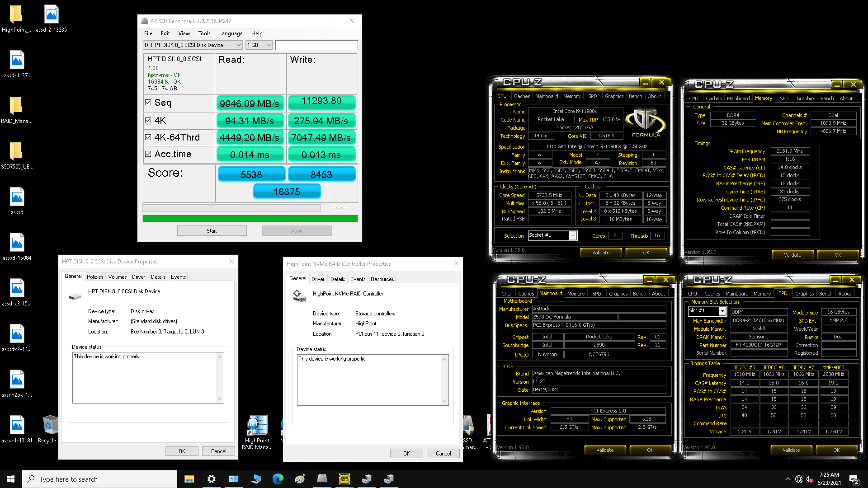
Task: Click the muted volume tray icon
Action: point(810,479)
